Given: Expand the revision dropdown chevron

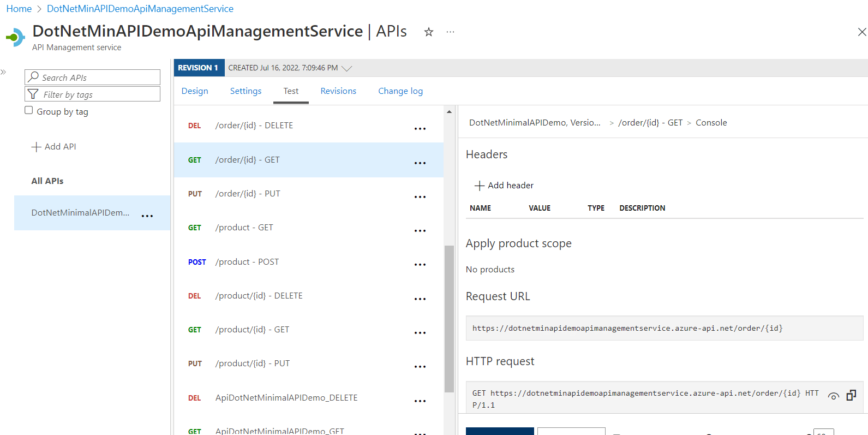Looking at the screenshot, I should pyautogui.click(x=346, y=68).
